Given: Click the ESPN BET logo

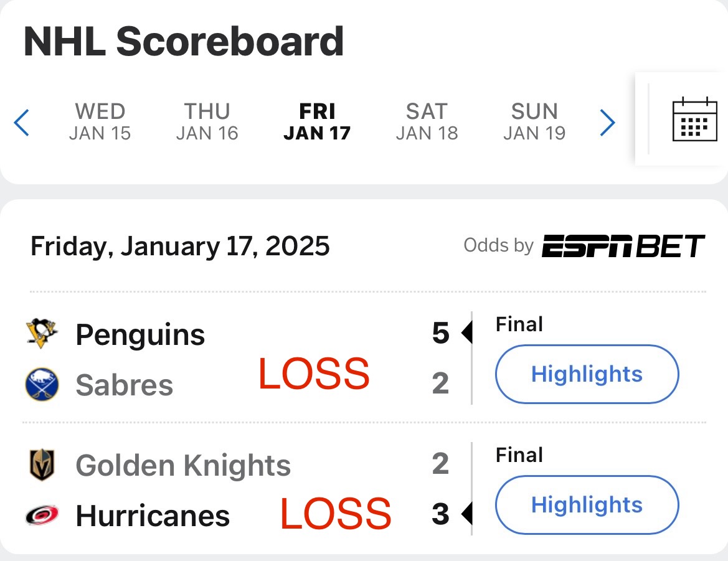Looking at the screenshot, I should tap(623, 246).
